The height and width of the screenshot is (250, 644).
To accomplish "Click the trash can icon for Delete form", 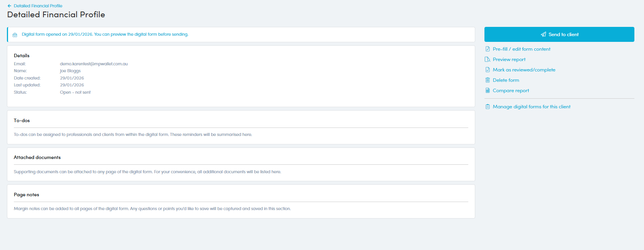I will click(x=488, y=80).
